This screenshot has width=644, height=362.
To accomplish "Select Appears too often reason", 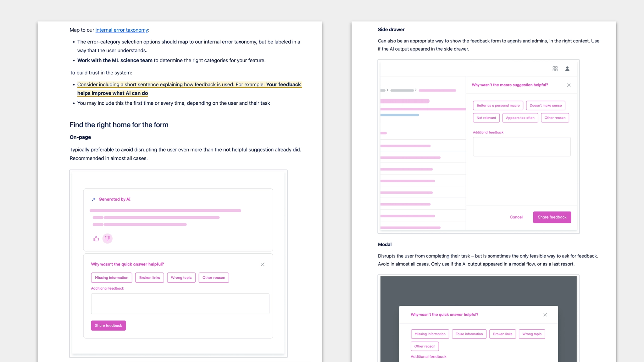I will (520, 118).
